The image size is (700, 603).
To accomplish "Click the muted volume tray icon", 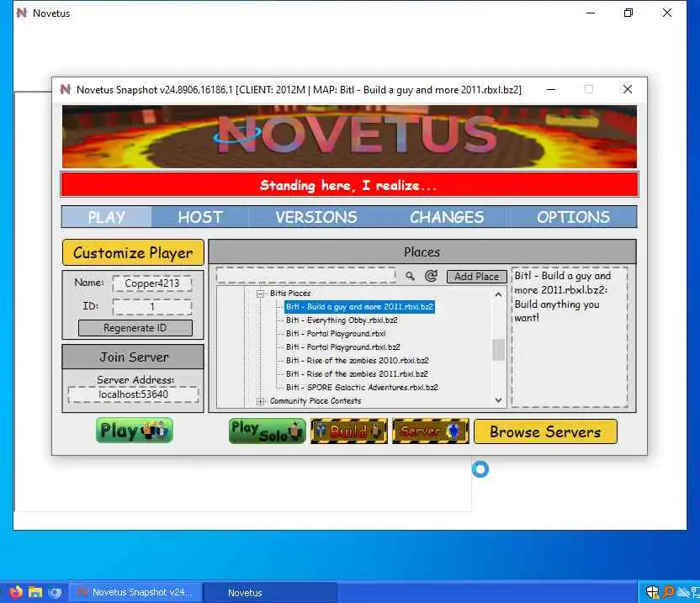I will (x=683, y=592).
